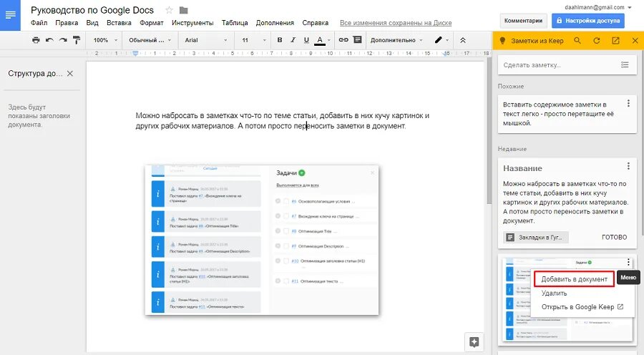Viewport: 644px width, 355px height.
Task: Open the Дополнения menu
Action: coord(275,23)
